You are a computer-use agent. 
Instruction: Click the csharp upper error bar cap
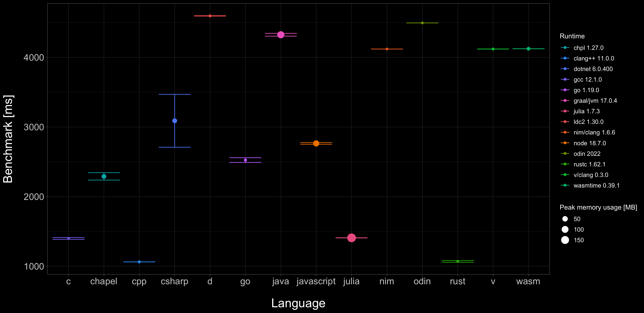point(175,94)
